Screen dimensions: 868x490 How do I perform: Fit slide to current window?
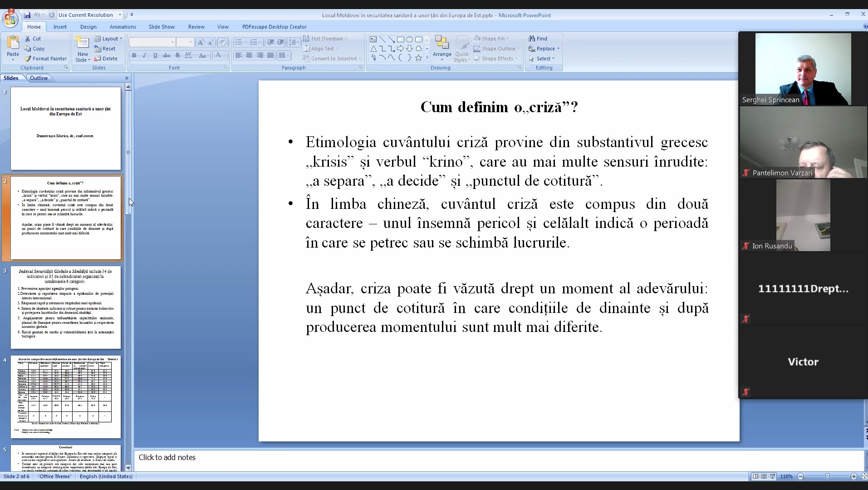[x=864, y=476]
